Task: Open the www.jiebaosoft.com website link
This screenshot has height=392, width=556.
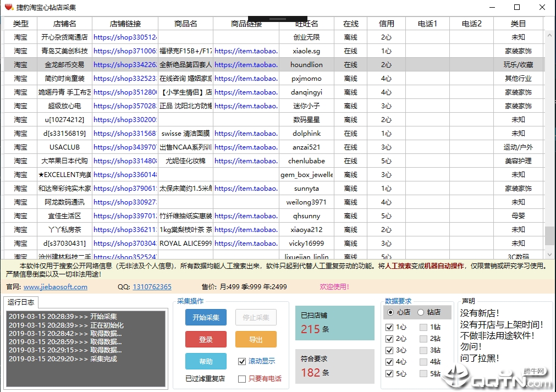Action: 56,287
